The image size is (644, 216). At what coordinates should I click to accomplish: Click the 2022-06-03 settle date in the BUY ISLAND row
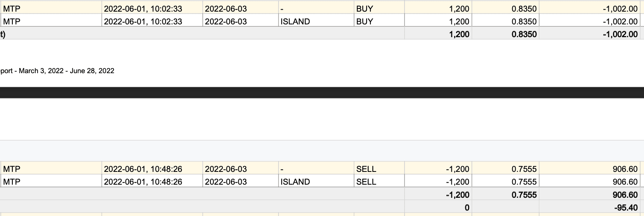(226, 22)
